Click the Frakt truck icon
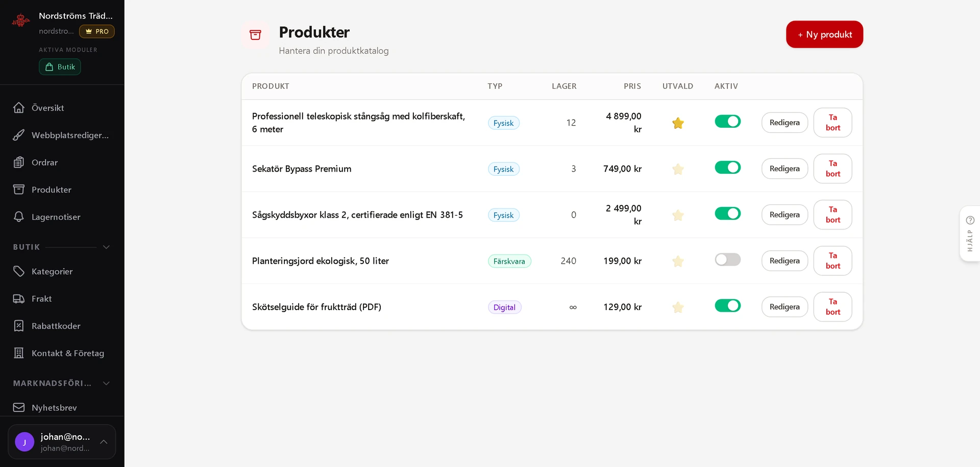Screen dimensions: 980x467 (19, 299)
